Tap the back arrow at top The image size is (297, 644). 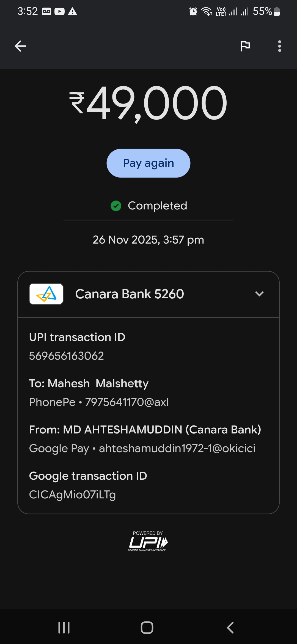[20, 46]
